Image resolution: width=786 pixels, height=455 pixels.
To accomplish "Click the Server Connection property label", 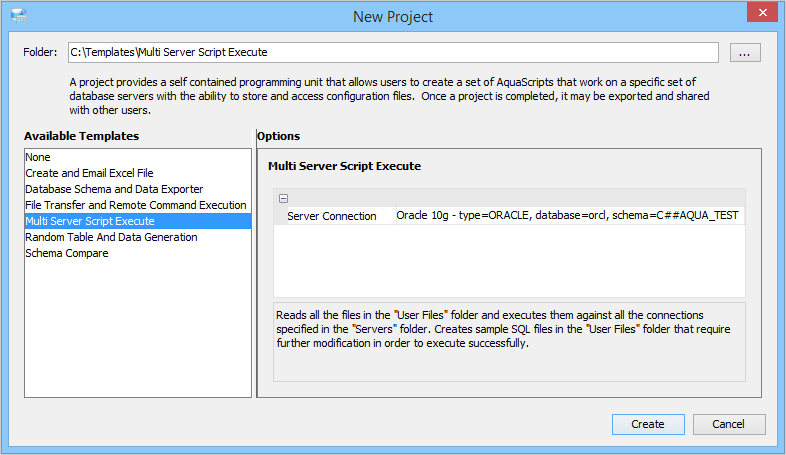I will tap(332, 216).
